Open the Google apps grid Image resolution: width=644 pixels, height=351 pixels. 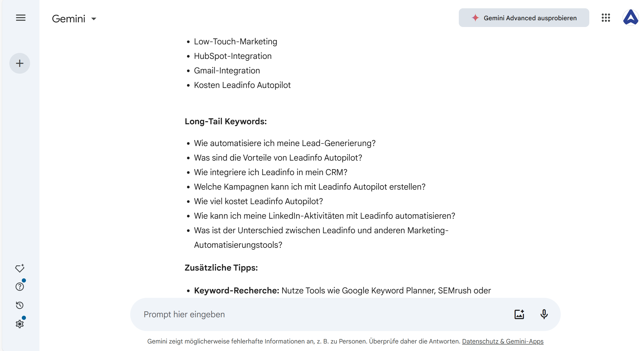click(606, 18)
